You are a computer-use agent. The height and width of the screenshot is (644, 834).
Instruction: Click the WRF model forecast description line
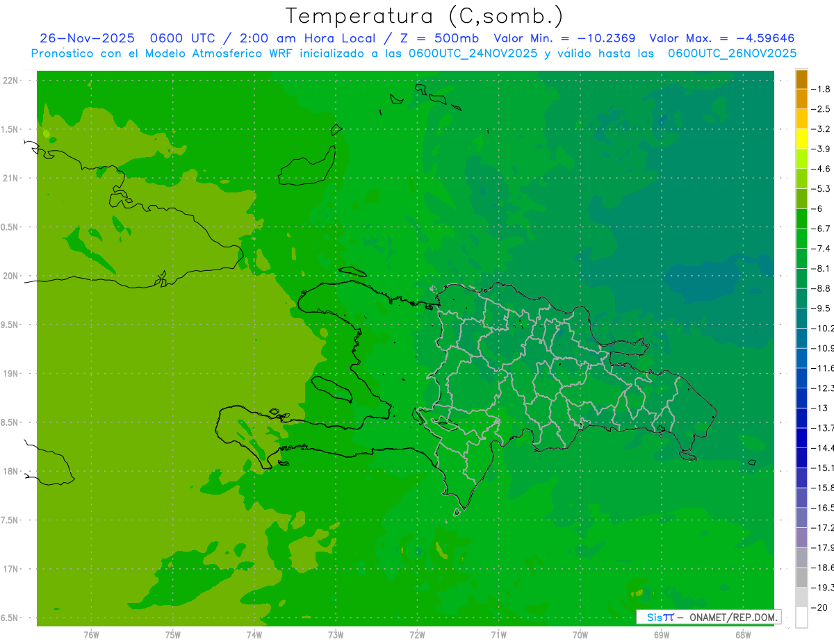click(x=414, y=53)
